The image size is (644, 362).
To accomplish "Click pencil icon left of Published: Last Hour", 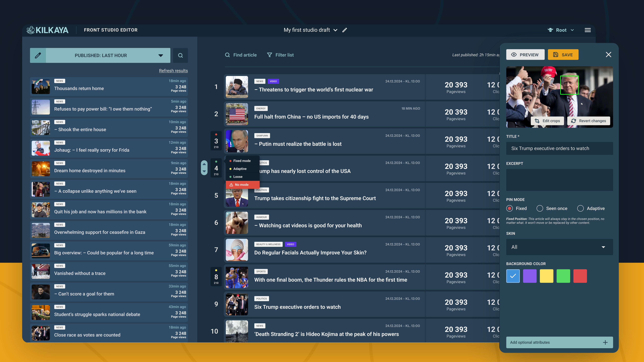I will (38, 55).
